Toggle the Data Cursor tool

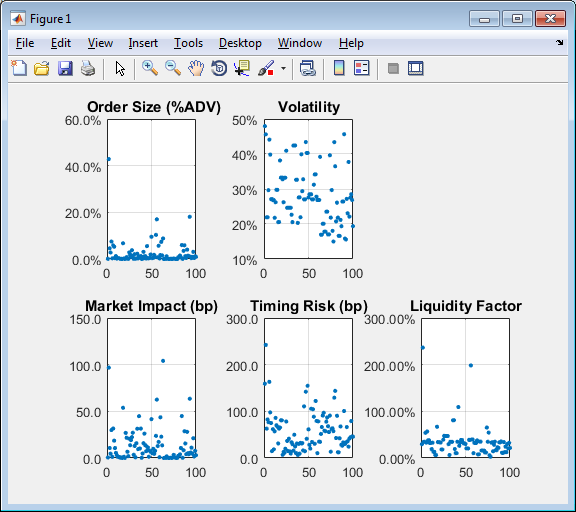click(x=242, y=68)
